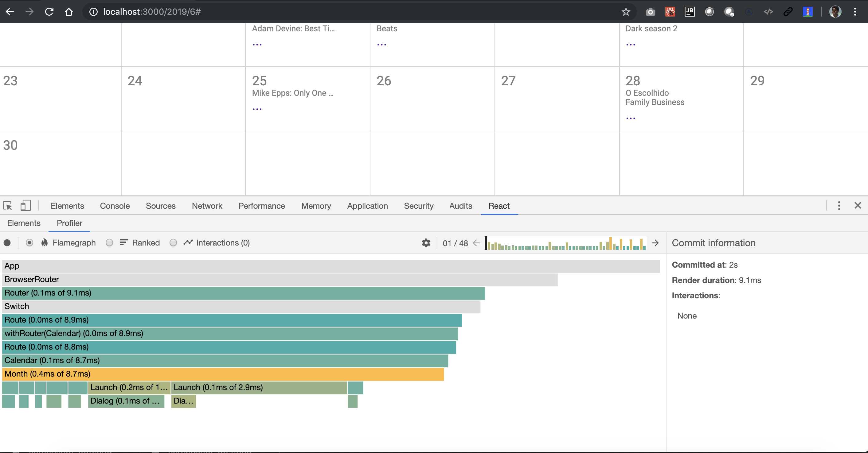Activate inspect element picker icon

tap(7, 205)
